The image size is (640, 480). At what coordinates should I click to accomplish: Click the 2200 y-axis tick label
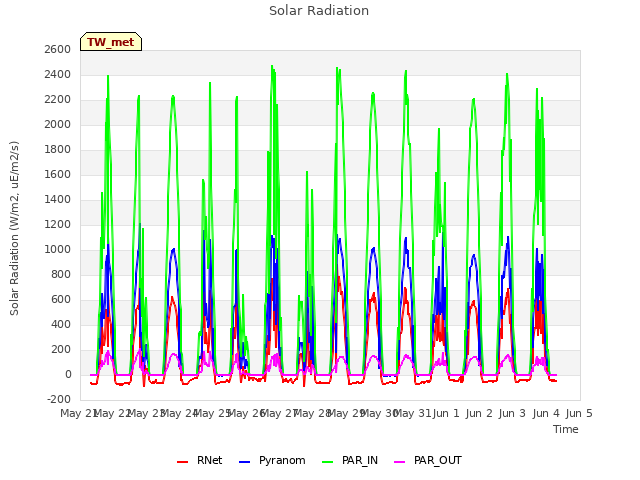(58, 99)
